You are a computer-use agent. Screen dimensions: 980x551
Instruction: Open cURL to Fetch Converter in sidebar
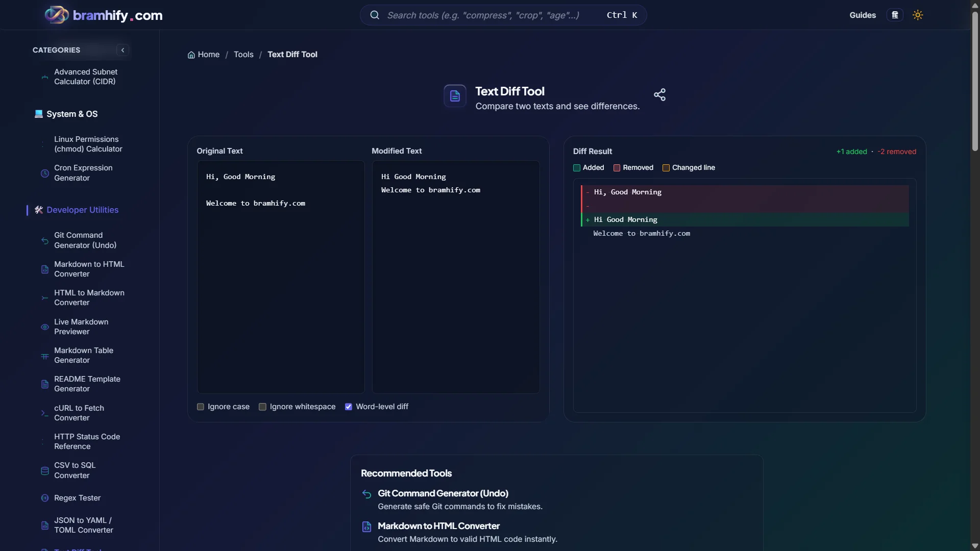coord(79,413)
